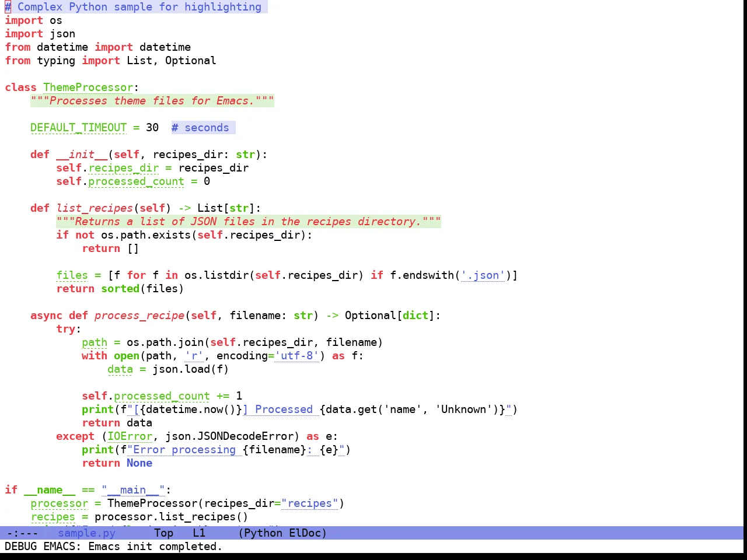
Task: Click IOError in the except clause
Action: pyautogui.click(x=130, y=436)
